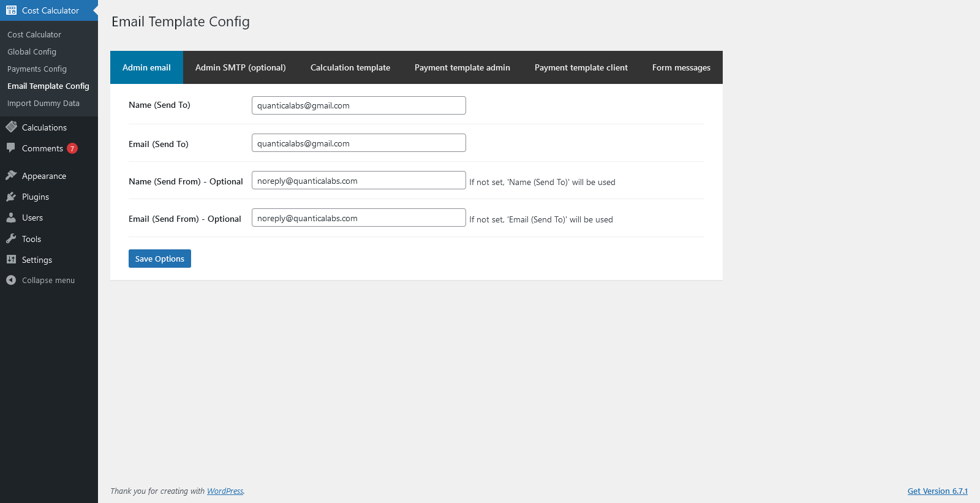Focus the Name (Send To) input field

(358, 105)
